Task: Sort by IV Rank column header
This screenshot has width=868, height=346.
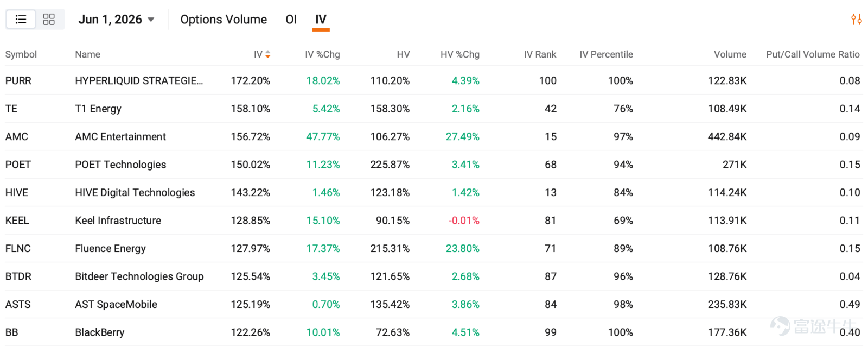Action: point(540,54)
